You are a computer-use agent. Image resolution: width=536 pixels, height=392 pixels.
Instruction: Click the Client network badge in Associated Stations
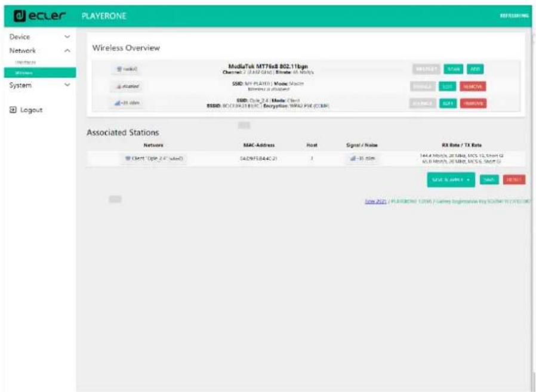154,158
